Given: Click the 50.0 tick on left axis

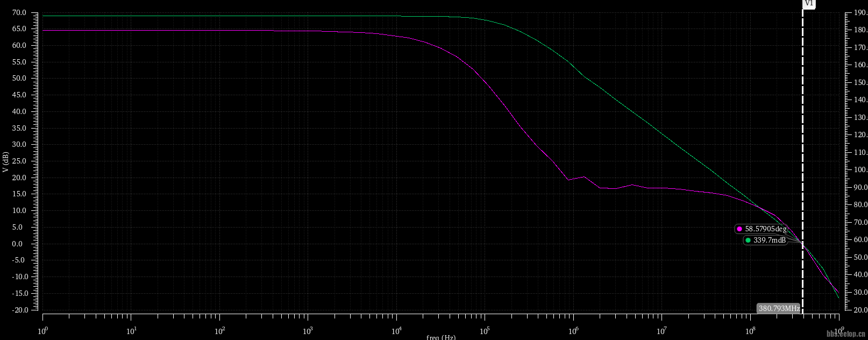Looking at the screenshot, I should click(x=19, y=79).
